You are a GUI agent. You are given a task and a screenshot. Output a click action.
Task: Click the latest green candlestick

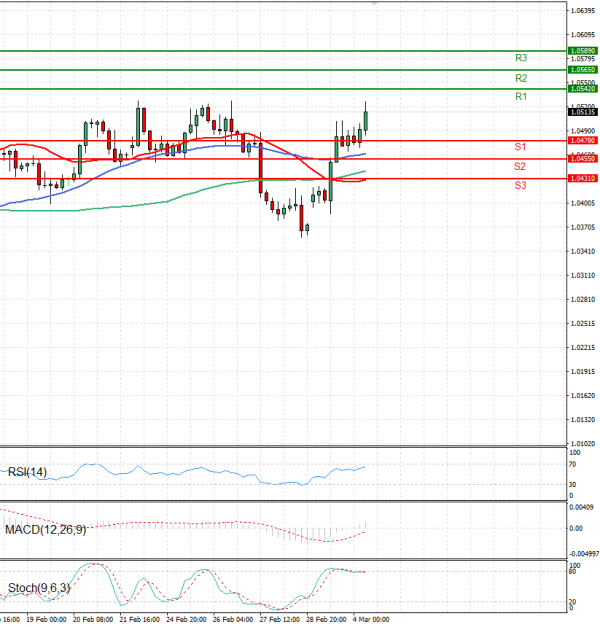pos(366,121)
